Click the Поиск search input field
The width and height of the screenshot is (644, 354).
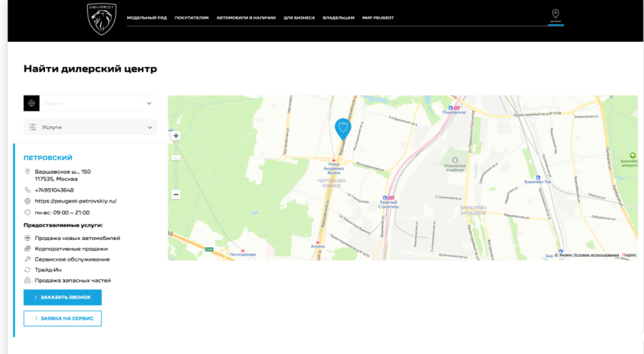[x=90, y=104]
